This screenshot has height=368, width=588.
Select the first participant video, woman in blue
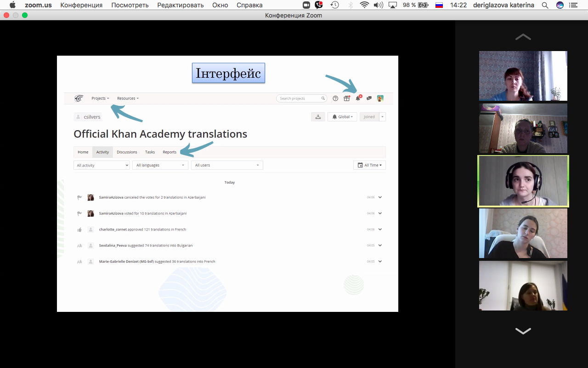pos(523,76)
